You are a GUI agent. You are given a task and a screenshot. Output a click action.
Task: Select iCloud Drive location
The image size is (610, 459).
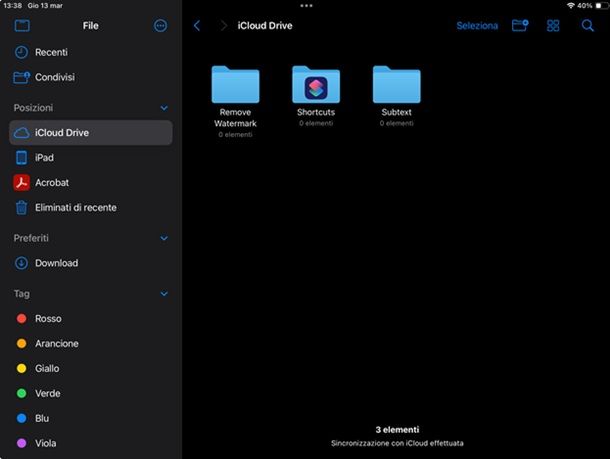[x=91, y=133]
